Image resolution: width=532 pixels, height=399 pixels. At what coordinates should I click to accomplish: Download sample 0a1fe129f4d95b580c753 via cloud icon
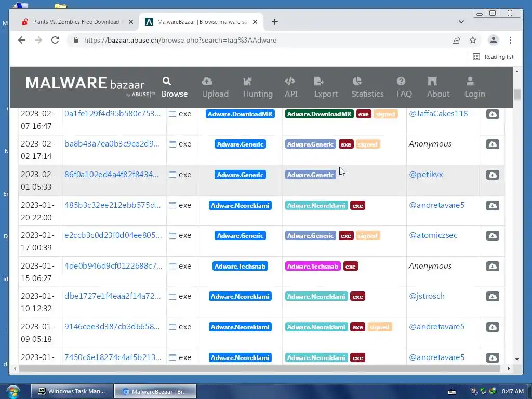click(493, 114)
